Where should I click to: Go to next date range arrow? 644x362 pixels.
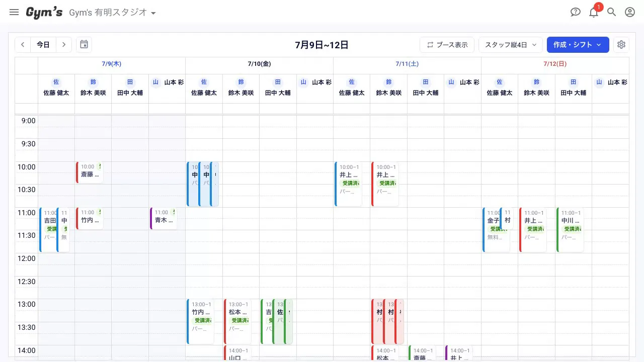coord(64,45)
